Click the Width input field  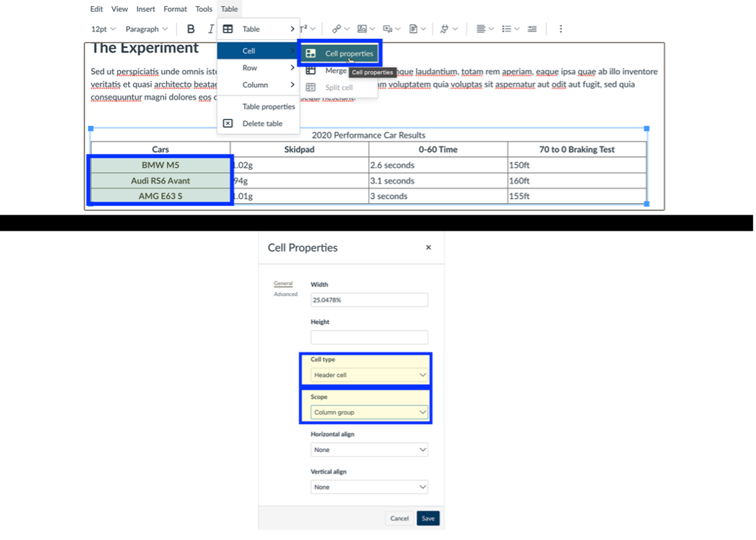pos(369,299)
